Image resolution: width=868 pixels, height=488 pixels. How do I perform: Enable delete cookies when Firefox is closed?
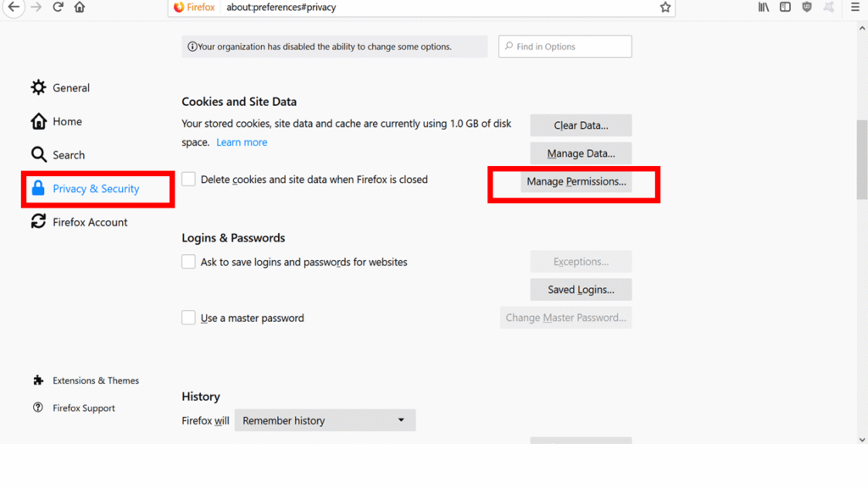point(188,180)
